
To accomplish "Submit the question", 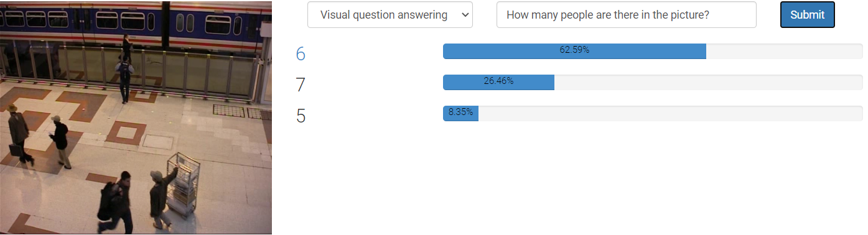I will 807,15.
